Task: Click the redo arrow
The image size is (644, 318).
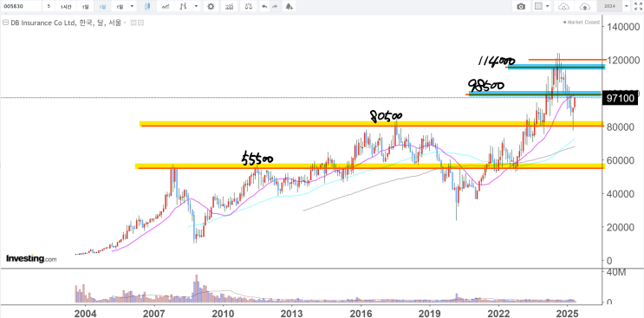Action: point(275,7)
